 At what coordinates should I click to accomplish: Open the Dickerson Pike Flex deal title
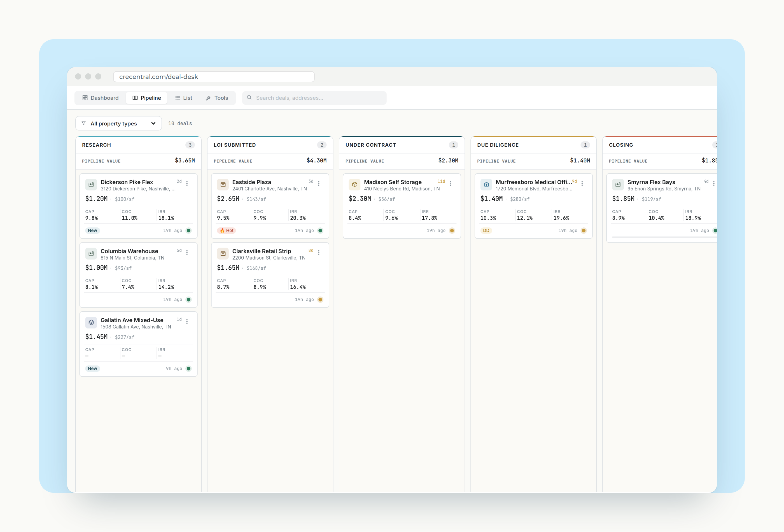coord(127,182)
